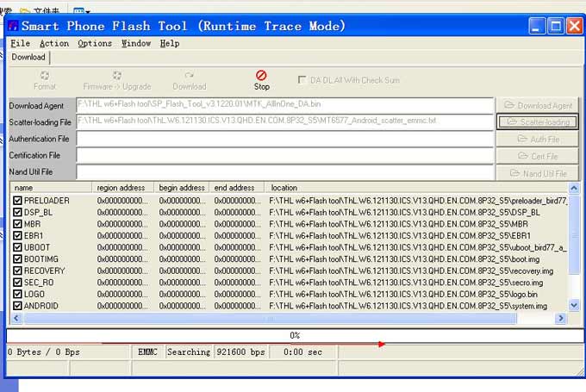The width and height of the screenshot is (586, 392).
Task: Click the partition list scroll-up arrow
Action: pyautogui.click(x=574, y=188)
